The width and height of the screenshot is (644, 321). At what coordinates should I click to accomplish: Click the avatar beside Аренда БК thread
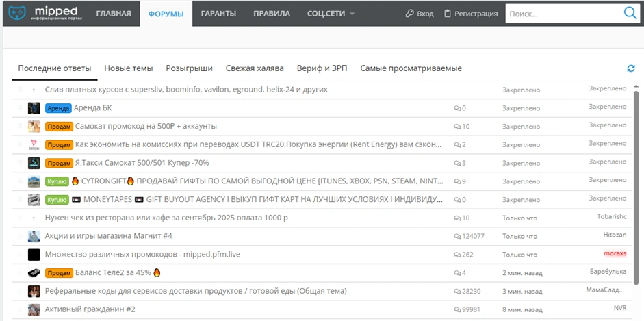tap(34, 108)
